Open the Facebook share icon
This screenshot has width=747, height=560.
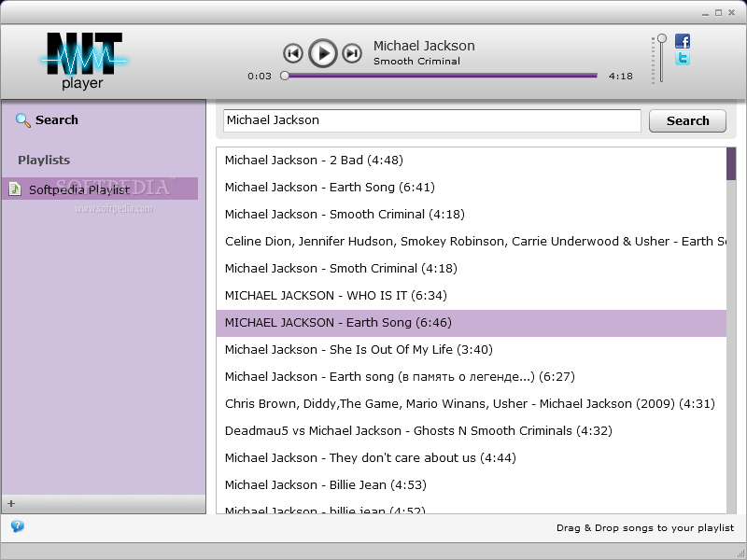[683, 41]
